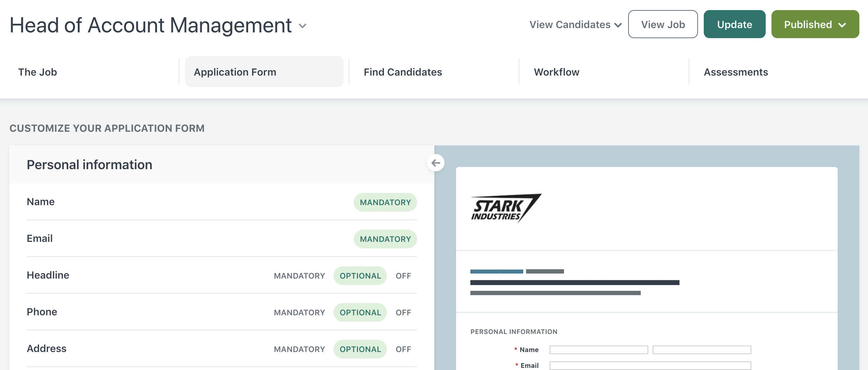This screenshot has width=868, height=370.
Task: Turn Address field Off
Action: point(403,349)
